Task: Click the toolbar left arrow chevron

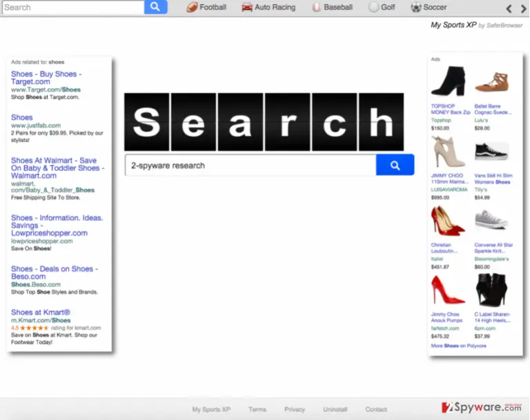Action: 509,8
